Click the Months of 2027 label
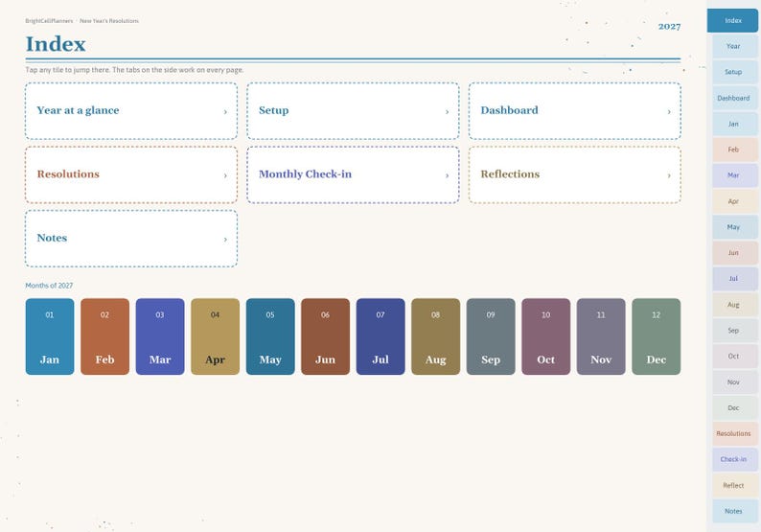Screen dimensions: 761x532 tap(49, 286)
